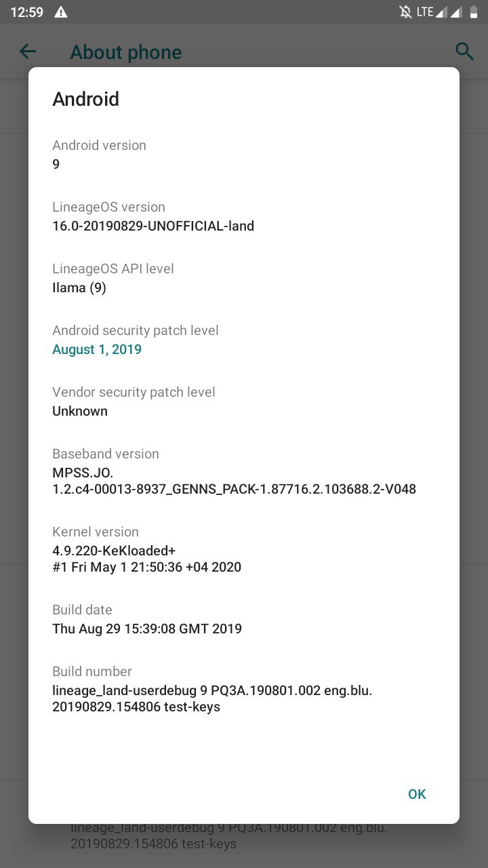Tap the Android dialog heading
The height and width of the screenshot is (868, 488).
click(86, 99)
